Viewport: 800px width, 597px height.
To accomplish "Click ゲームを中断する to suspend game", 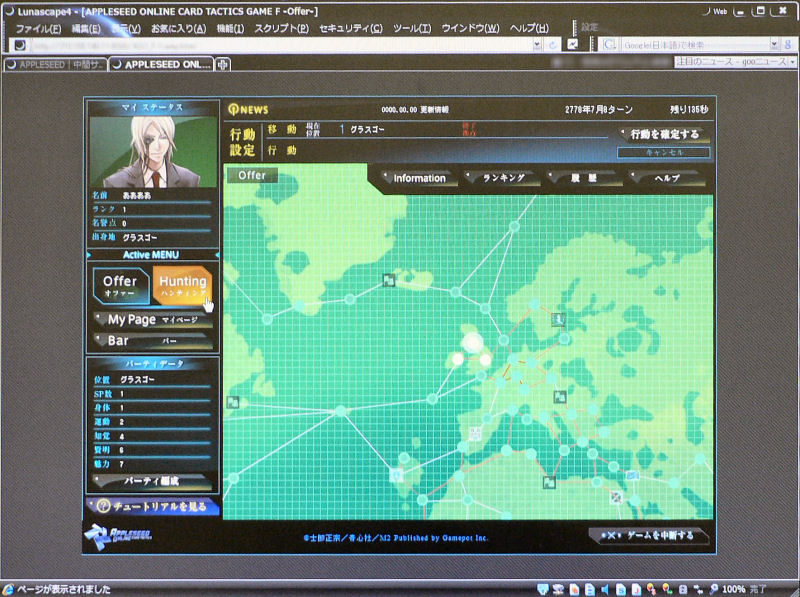I will point(648,535).
